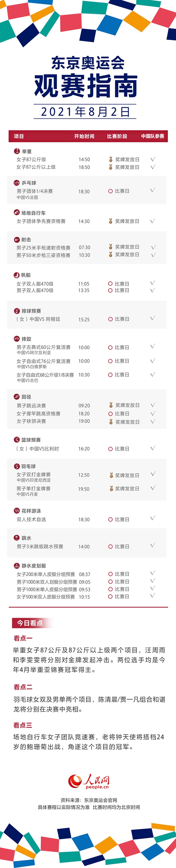
Task: Click the checkmark for 女子87公斤级 weightlifting
Action: [153, 159]
